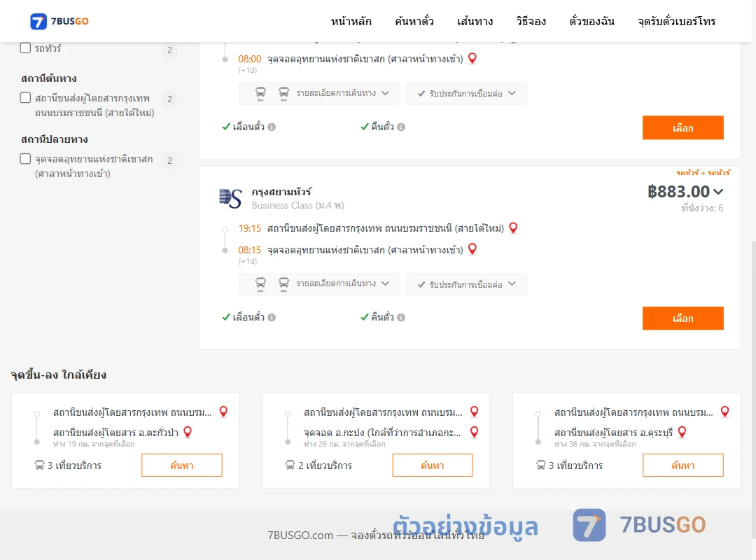
Task: Expand the ฿883.00 price chevron
Action: tap(718, 192)
